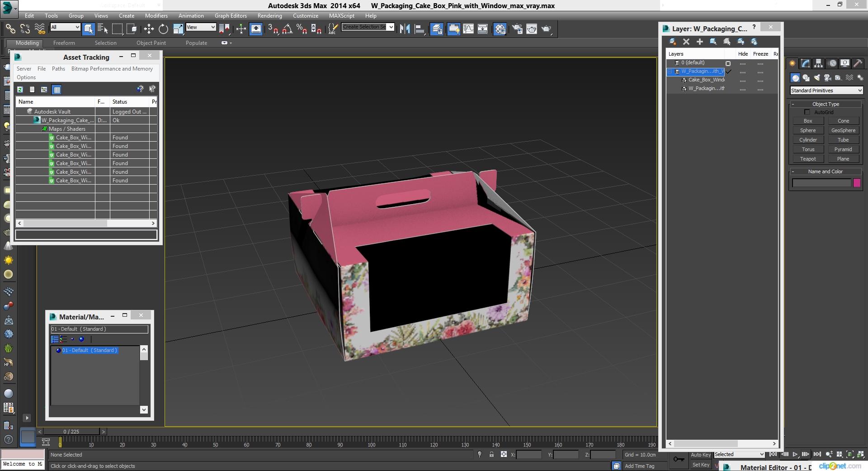Toggle freeze for 0 (default) layer
Image resolution: width=868 pixels, height=471 pixels.
pyautogui.click(x=760, y=63)
